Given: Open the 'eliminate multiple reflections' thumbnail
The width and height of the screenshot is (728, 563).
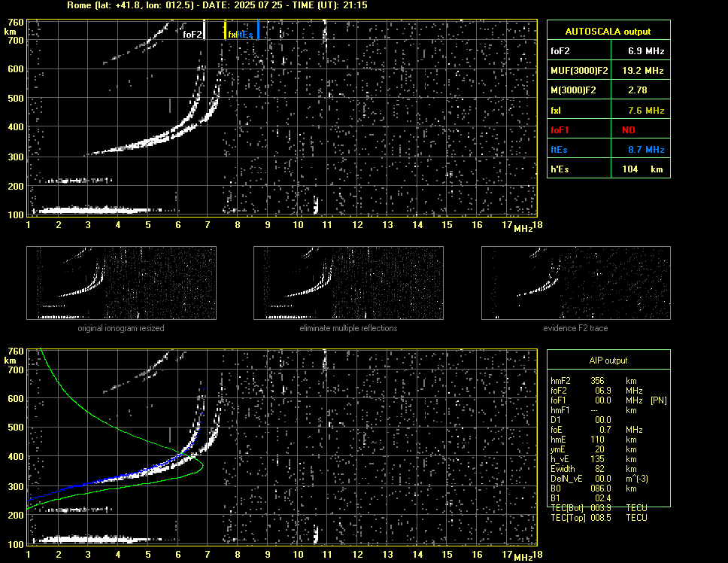Looking at the screenshot, I should 348,283.
